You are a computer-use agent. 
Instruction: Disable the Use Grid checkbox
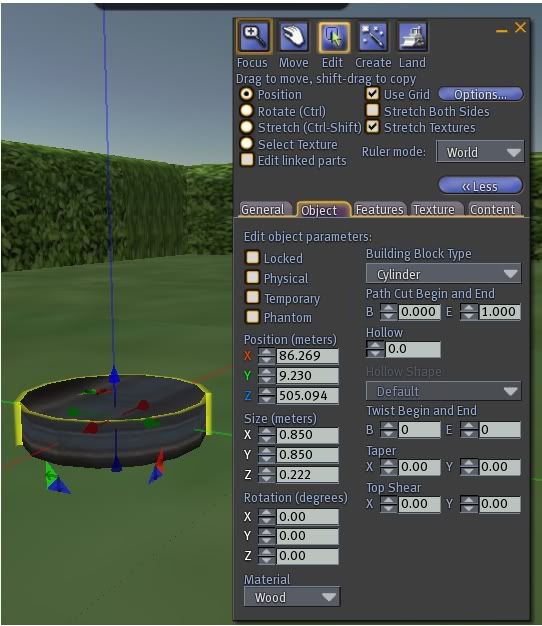[x=372, y=94]
